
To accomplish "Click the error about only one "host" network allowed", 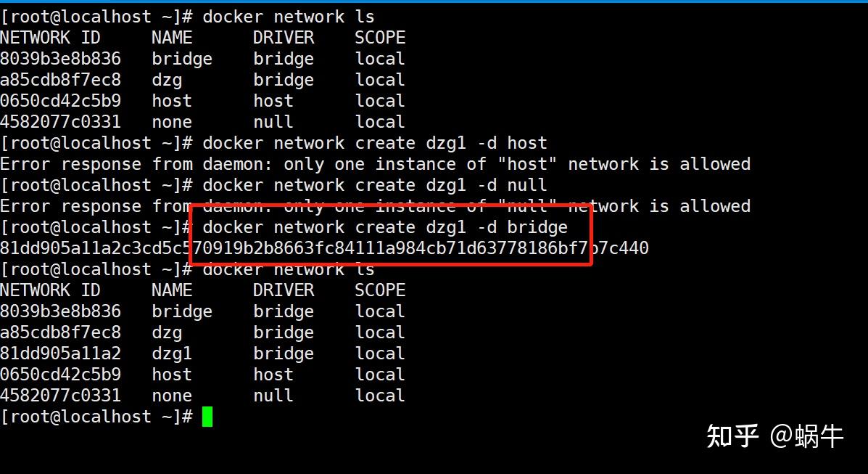I will [x=376, y=164].
